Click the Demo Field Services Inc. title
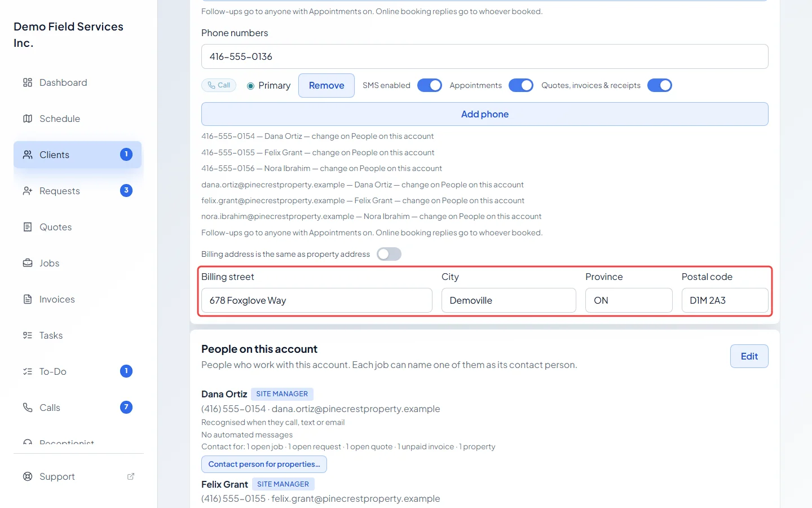This screenshot has width=812, height=508. (68, 34)
